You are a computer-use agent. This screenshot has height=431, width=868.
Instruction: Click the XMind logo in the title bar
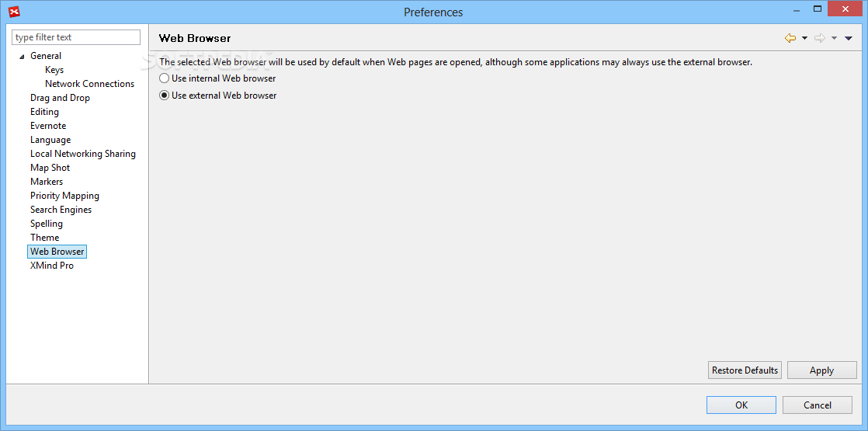[x=15, y=11]
